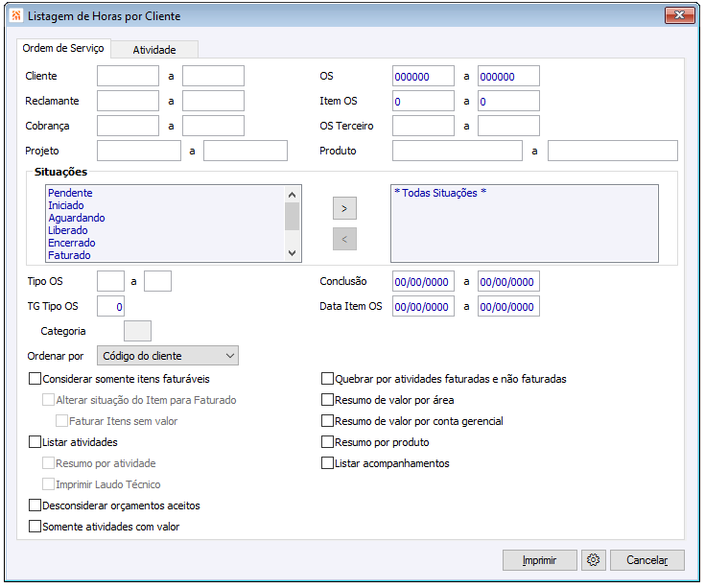Add situation with the > arrow button

click(x=344, y=208)
